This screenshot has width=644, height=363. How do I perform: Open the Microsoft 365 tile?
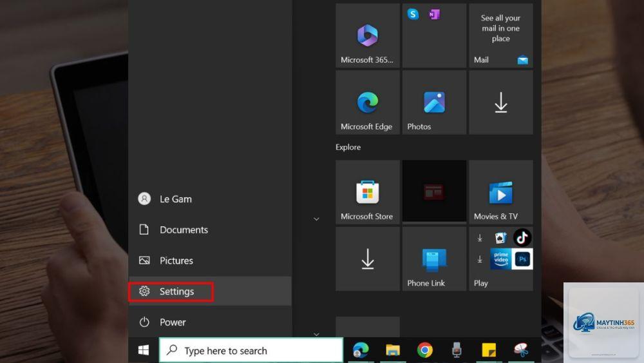click(368, 35)
